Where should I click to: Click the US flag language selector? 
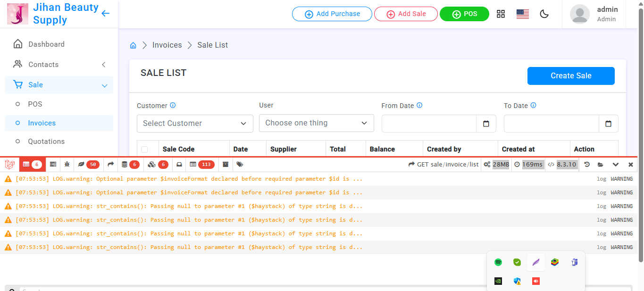pyautogui.click(x=522, y=14)
